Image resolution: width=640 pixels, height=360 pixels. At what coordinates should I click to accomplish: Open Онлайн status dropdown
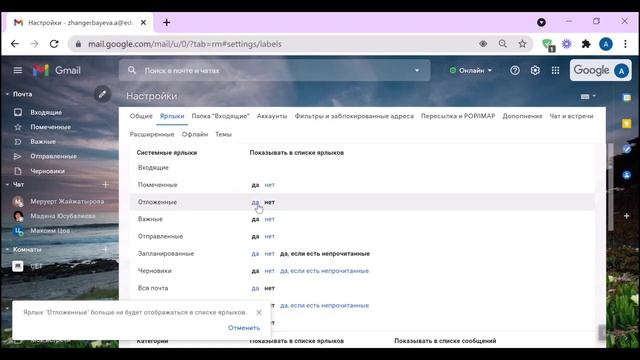coord(471,70)
